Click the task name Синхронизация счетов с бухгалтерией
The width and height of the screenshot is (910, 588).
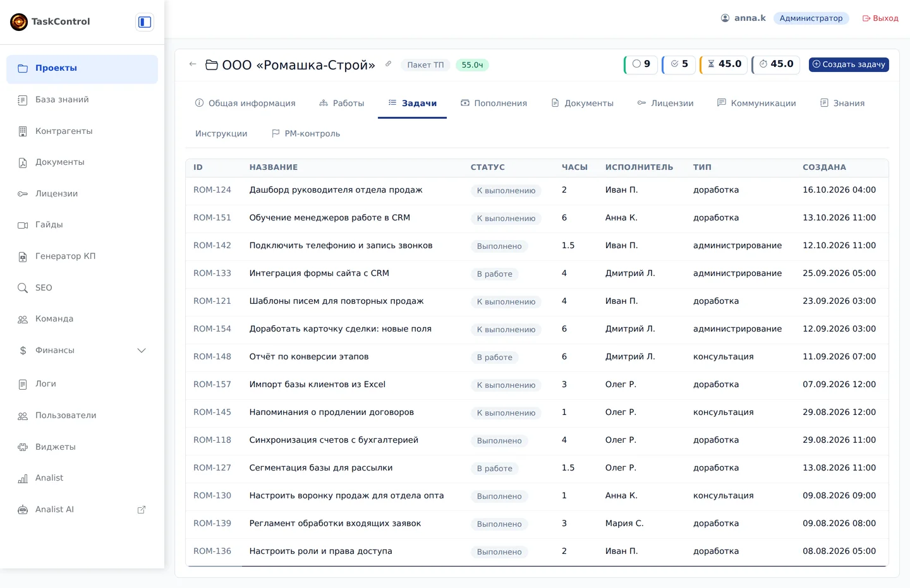[x=334, y=440]
